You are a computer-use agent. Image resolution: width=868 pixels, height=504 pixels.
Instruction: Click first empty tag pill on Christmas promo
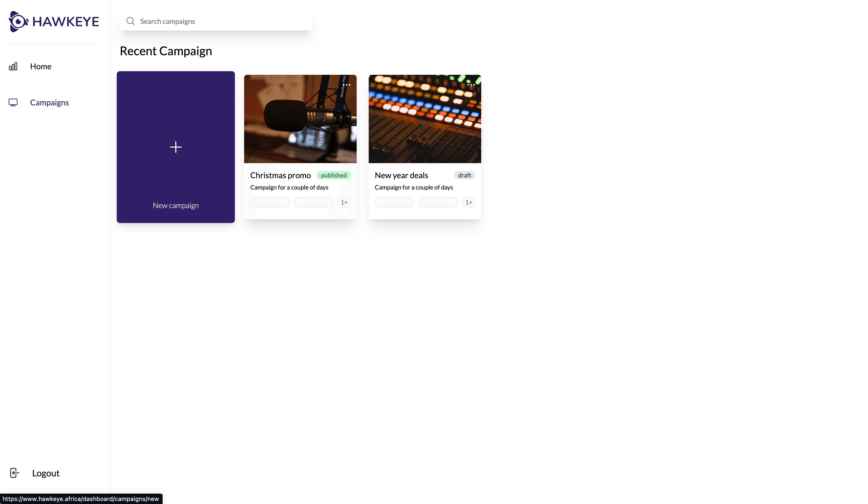coord(270,202)
